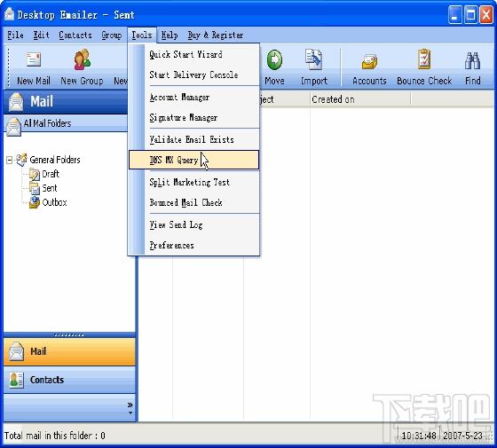The width and height of the screenshot is (497, 448).
Task: Click the Bounce Check toolbar icon
Action: pos(424,59)
